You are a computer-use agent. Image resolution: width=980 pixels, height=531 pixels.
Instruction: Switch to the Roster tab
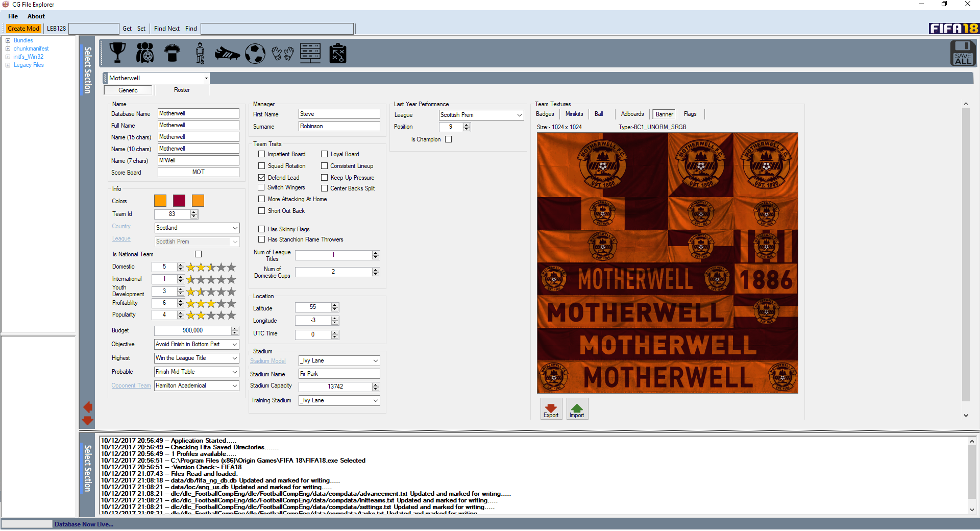(x=182, y=90)
